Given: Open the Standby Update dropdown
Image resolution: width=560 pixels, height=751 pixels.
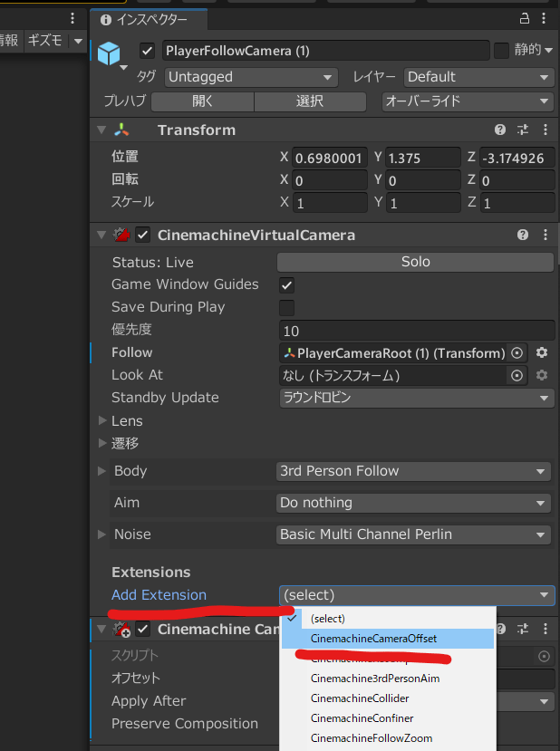Looking at the screenshot, I should tap(417, 398).
